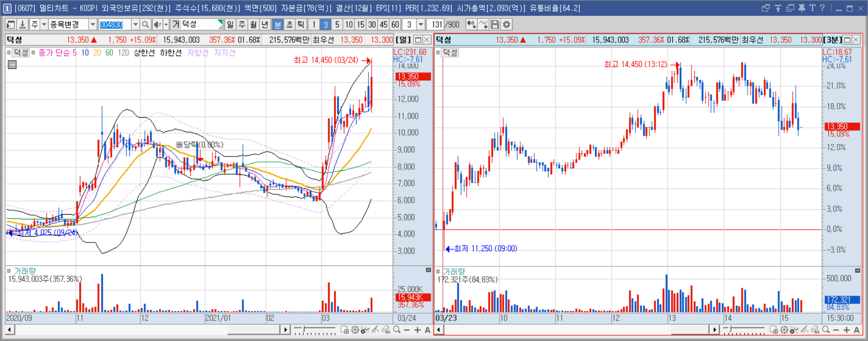Click the save chart floppy disk icon
This screenshot has width=868, height=341.
[x=495, y=24]
